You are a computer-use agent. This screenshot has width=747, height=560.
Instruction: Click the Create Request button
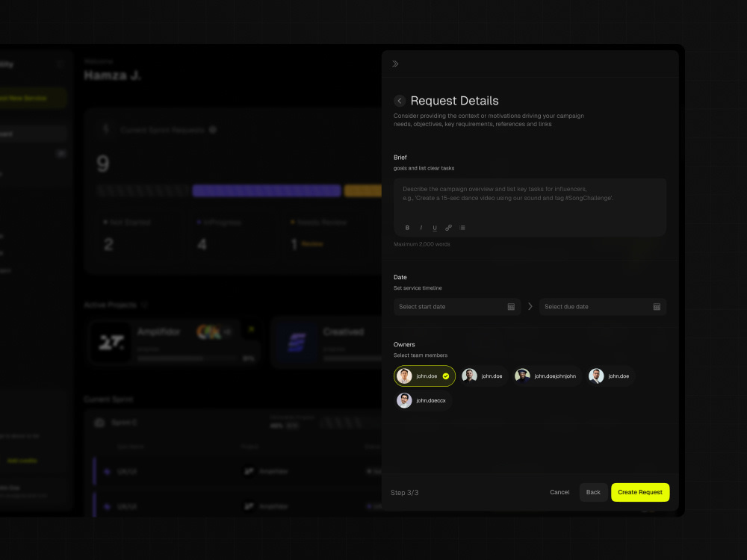[x=640, y=492]
